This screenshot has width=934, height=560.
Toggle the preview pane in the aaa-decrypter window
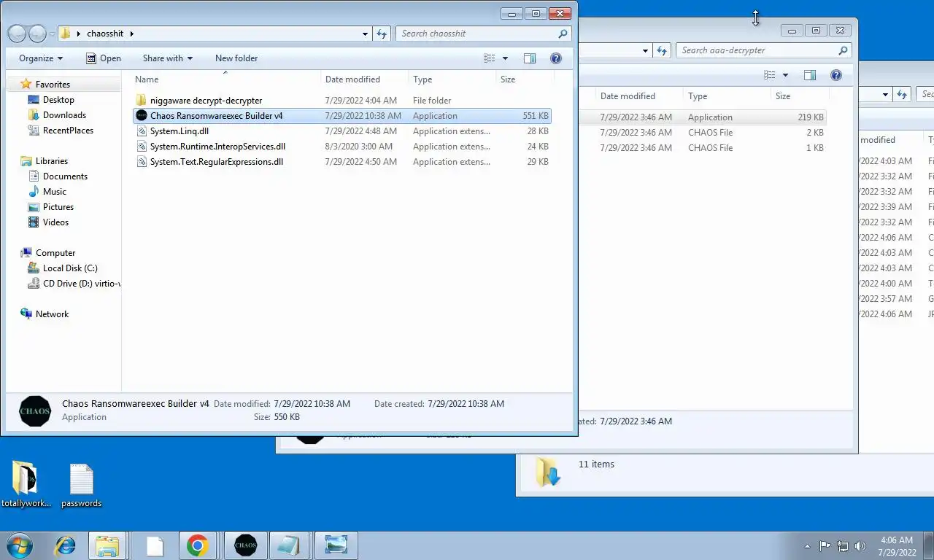810,75
